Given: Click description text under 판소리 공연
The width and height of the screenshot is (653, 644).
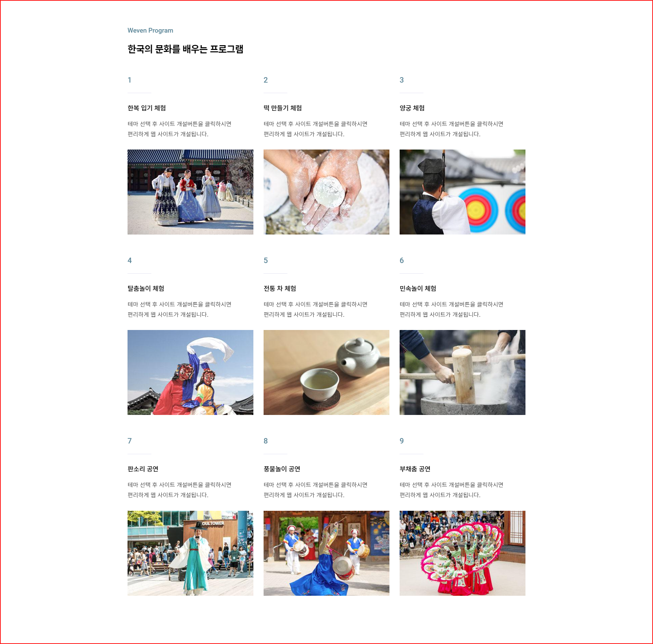Looking at the screenshot, I should tap(180, 490).
